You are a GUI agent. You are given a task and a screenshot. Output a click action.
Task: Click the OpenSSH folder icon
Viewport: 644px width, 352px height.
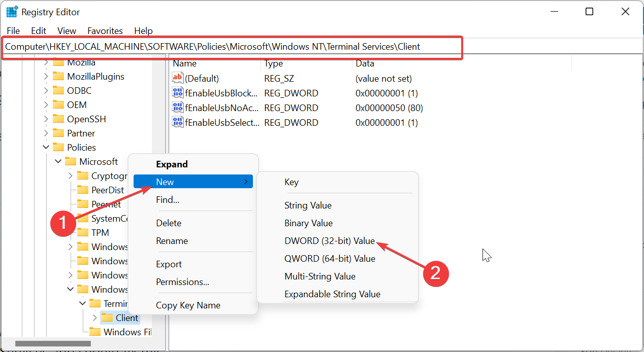(x=58, y=119)
